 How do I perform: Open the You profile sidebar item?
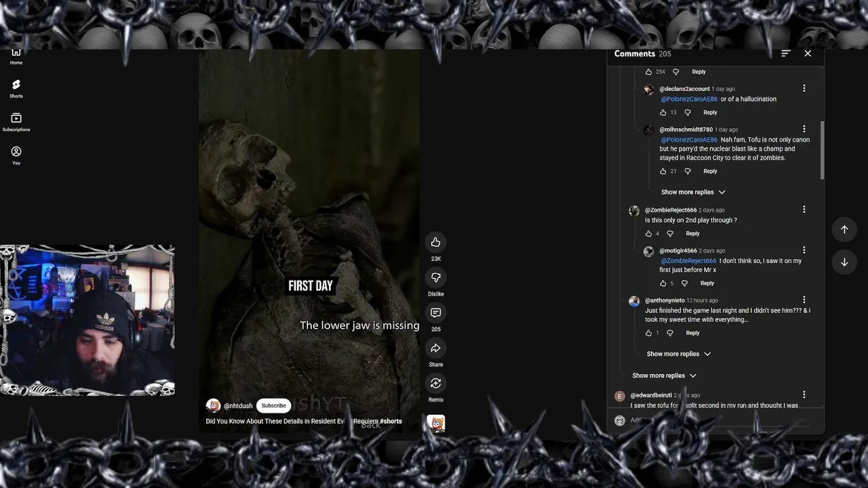[x=16, y=155]
